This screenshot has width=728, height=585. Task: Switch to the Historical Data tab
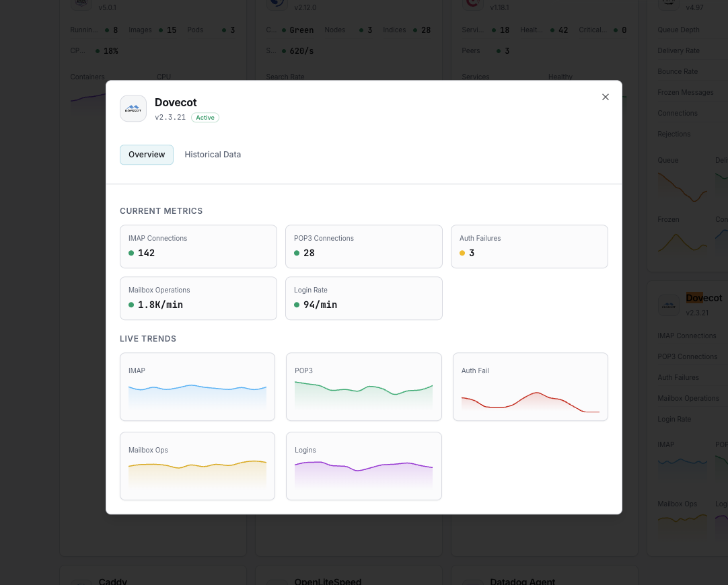tap(213, 155)
